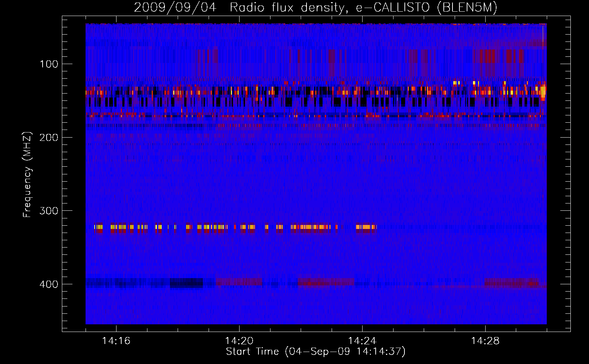Click the '400' frequency tick label

(49, 284)
